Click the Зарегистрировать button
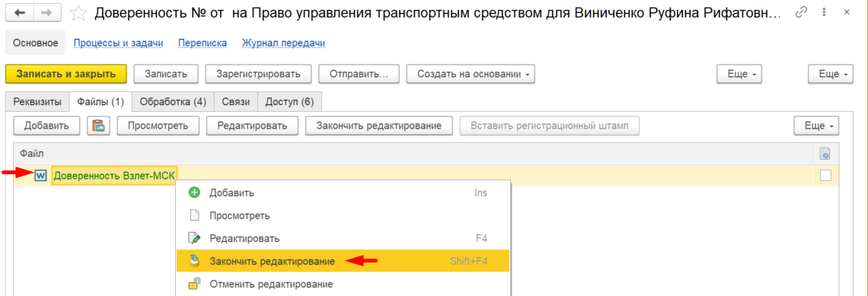The height and width of the screenshot is (296, 868). coord(259,74)
